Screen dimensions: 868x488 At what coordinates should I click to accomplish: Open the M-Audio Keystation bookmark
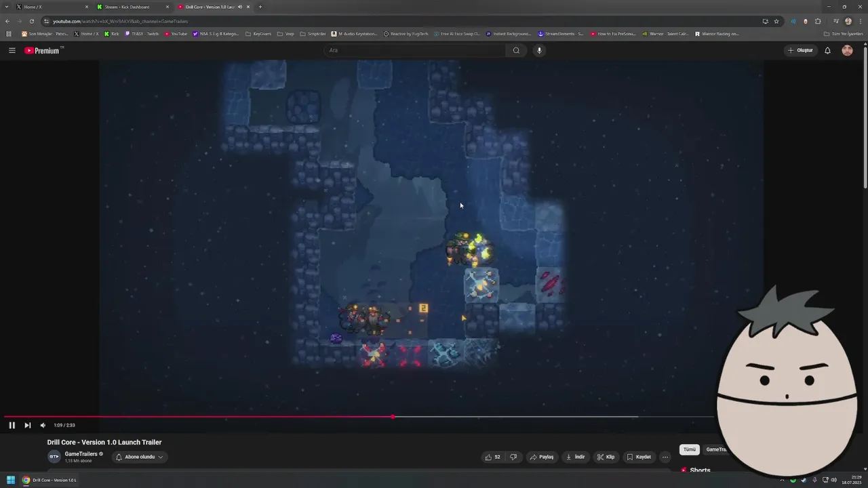354,33
